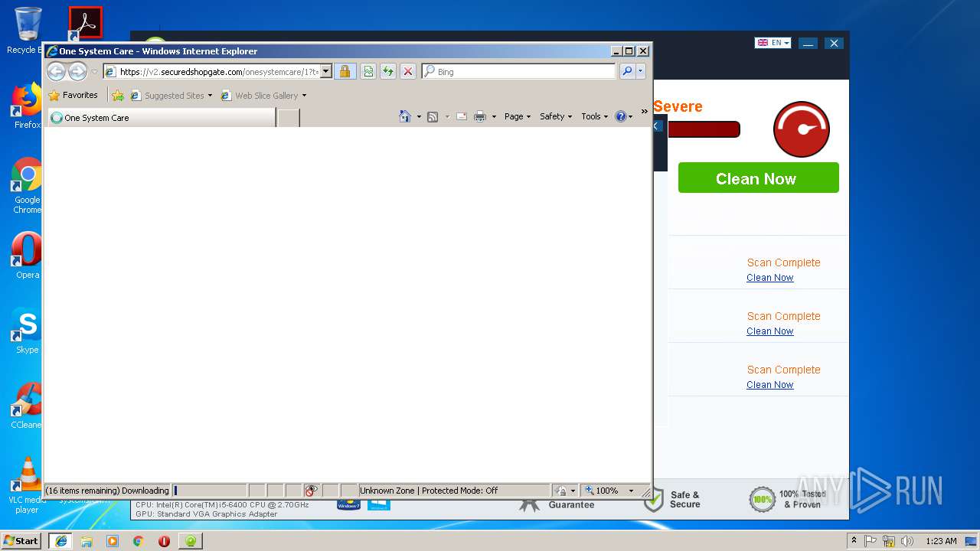Open the Windows Start menu

[x=21, y=540]
